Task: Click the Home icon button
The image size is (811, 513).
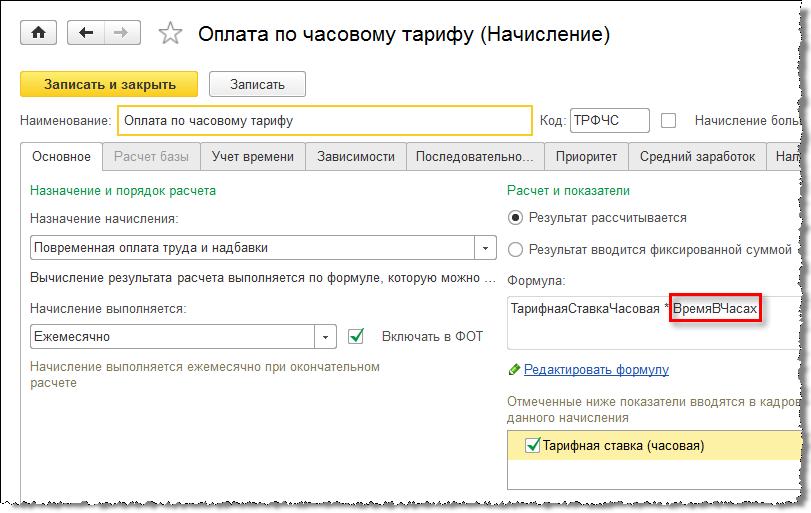Action: (39, 33)
